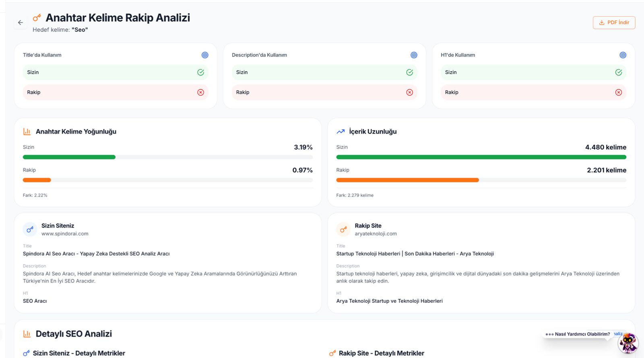The height and width of the screenshot is (358, 644).
Task: Click orange key icon next to Rakip Site
Action: [x=343, y=230]
